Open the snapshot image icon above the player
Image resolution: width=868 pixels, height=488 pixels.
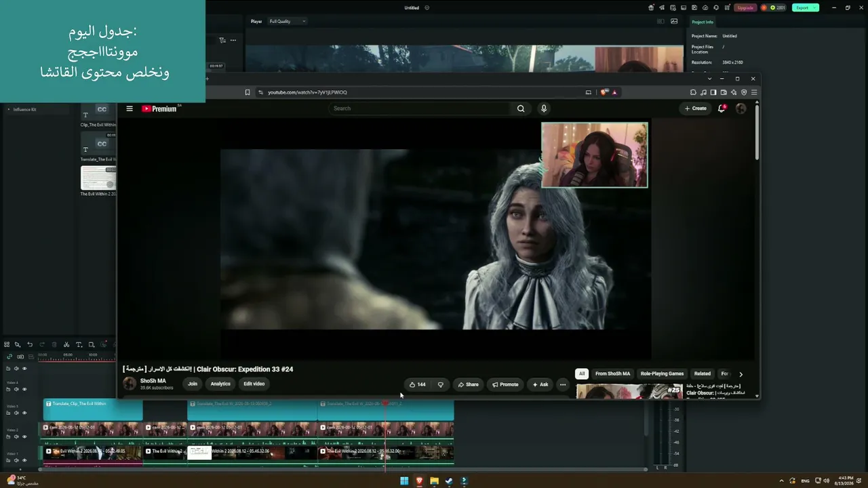click(x=674, y=21)
